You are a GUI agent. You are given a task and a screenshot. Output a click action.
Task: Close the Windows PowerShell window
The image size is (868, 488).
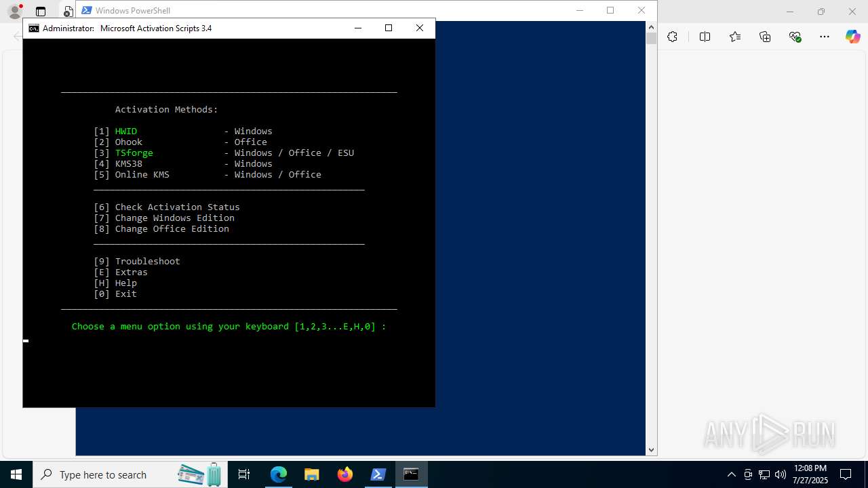click(642, 10)
